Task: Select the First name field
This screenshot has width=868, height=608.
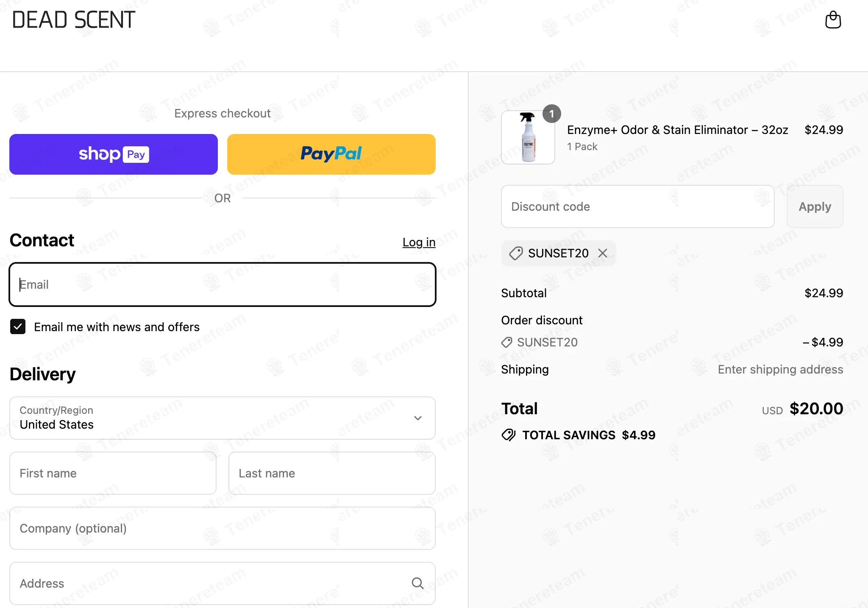Action: (x=113, y=473)
